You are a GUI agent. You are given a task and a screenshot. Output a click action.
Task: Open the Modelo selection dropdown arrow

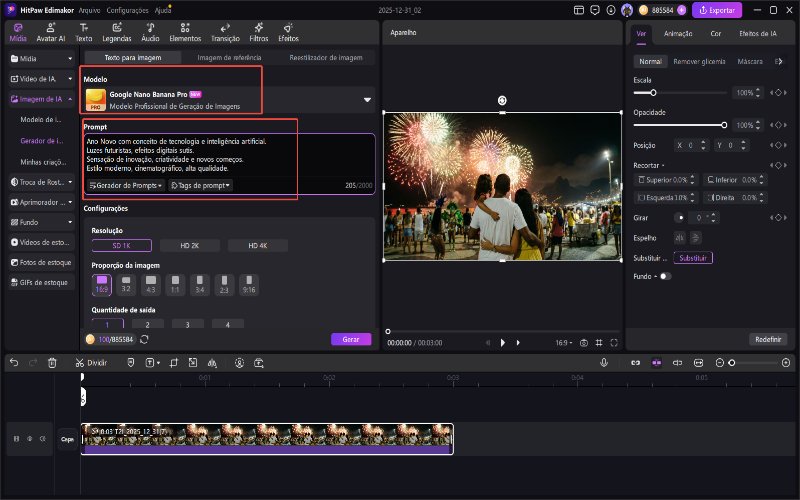tap(367, 99)
